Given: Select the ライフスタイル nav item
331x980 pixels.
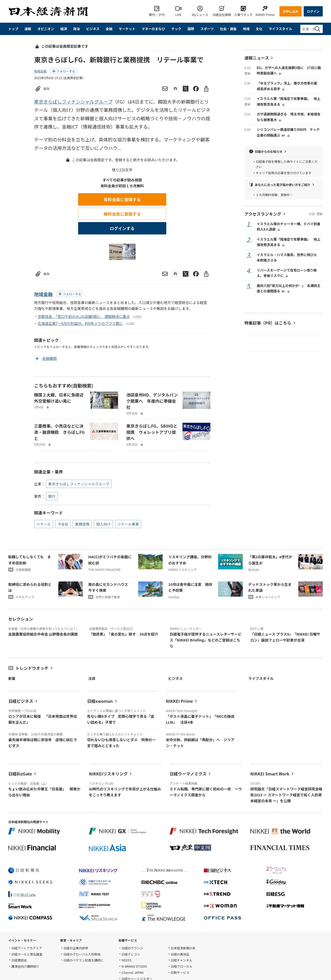Looking at the screenshot, I should pyautogui.click(x=280, y=29).
